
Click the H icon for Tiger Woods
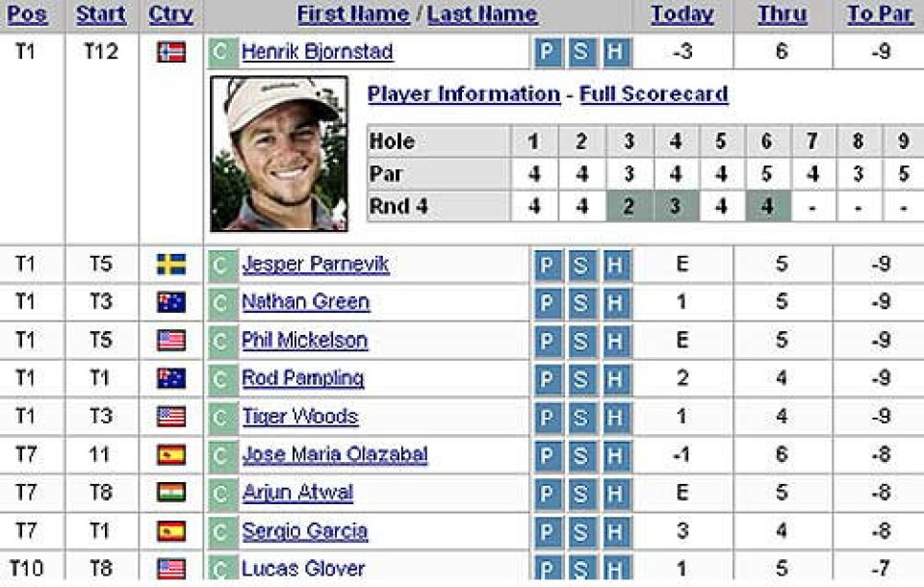[615, 418]
